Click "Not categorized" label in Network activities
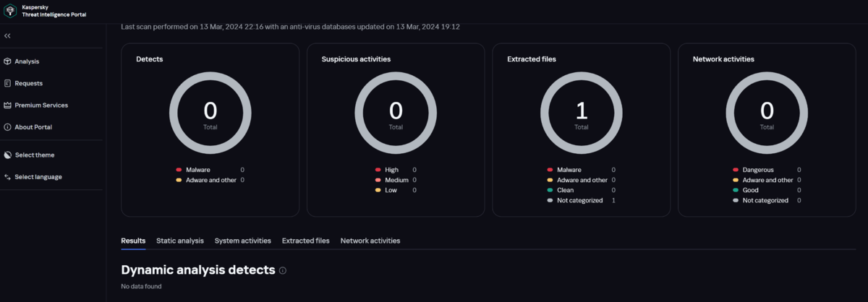868x302 pixels. pyautogui.click(x=765, y=200)
